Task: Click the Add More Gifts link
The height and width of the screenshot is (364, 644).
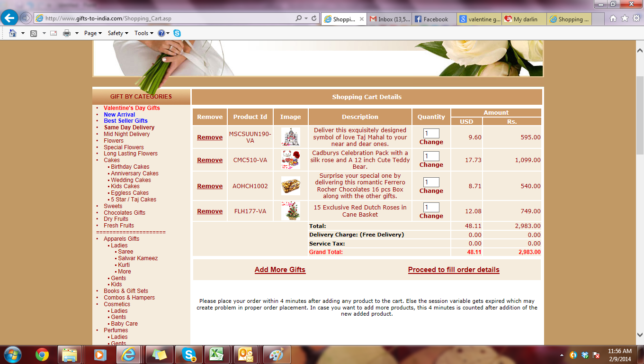Action: pos(280,270)
